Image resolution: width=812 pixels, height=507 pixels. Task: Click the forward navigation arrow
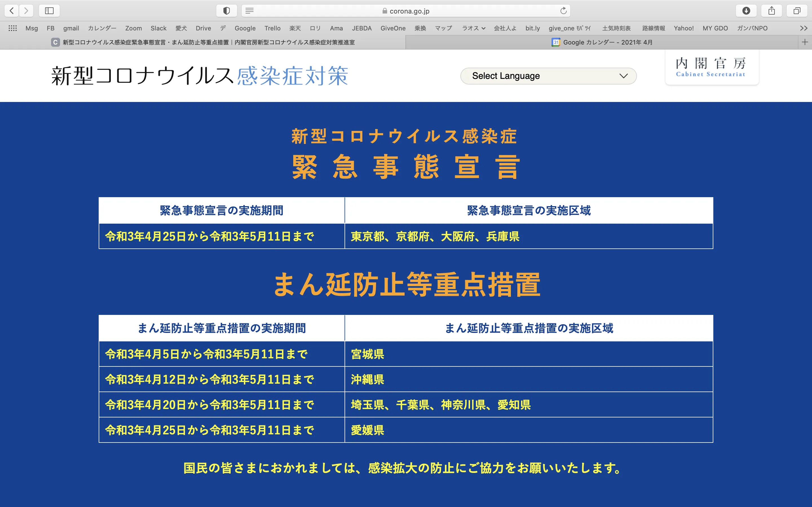click(x=26, y=11)
